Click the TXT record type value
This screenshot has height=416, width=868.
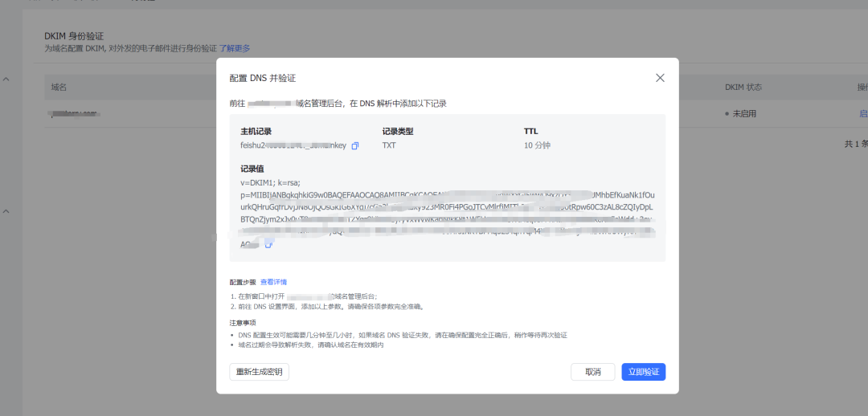click(x=389, y=145)
